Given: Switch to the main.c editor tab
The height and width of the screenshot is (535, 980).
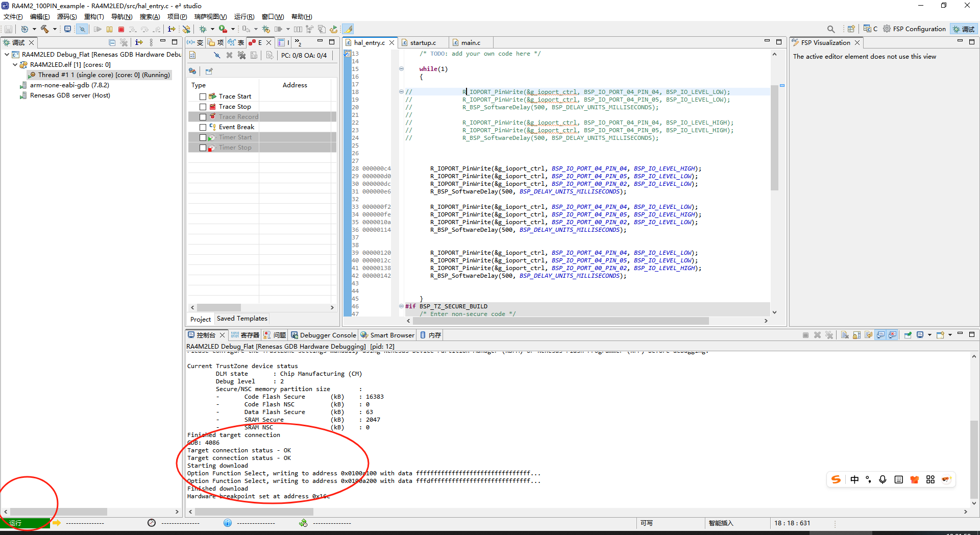Looking at the screenshot, I should (471, 43).
